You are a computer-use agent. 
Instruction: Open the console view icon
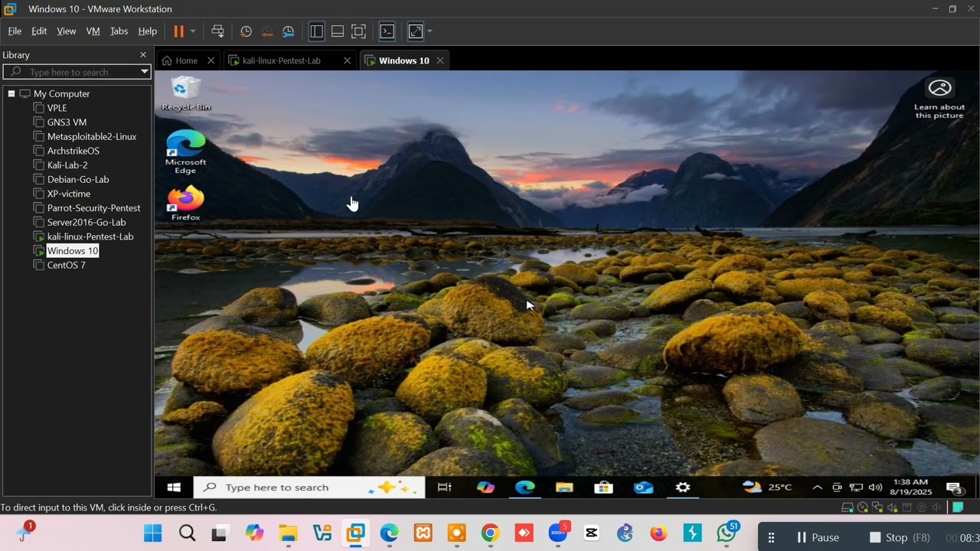[387, 31]
